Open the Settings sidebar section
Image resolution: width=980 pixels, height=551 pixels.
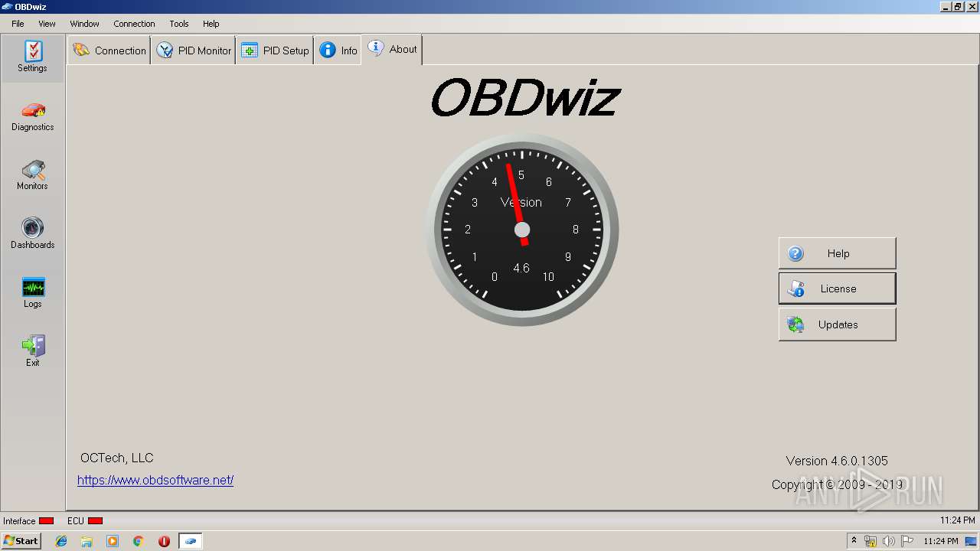[x=32, y=58]
